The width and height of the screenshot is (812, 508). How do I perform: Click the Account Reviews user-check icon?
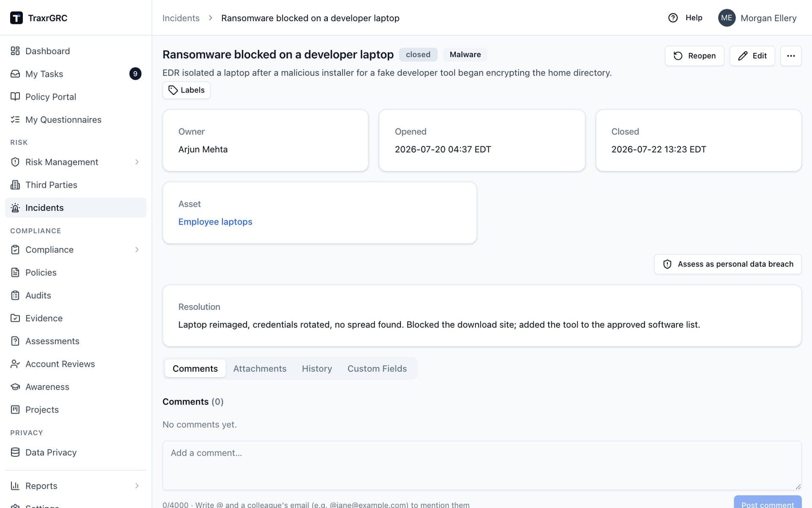pyautogui.click(x=15, y=364)
